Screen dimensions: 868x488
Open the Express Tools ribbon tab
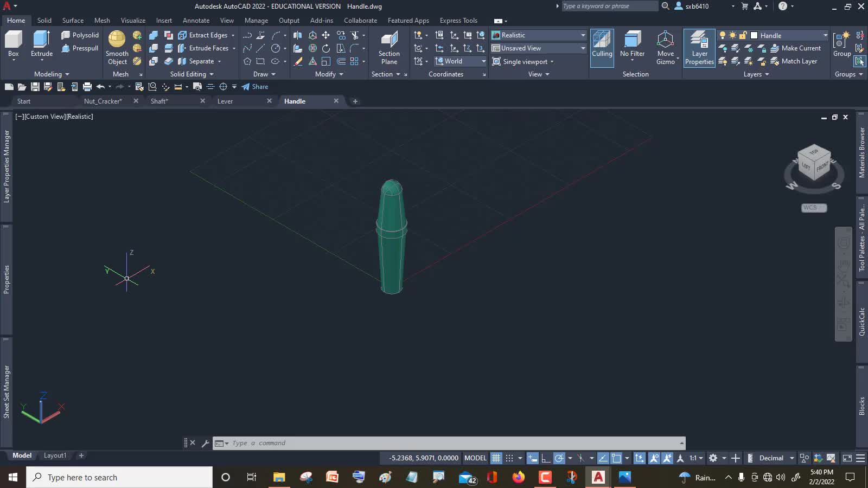pyautogui.click(x=458, y=20)
